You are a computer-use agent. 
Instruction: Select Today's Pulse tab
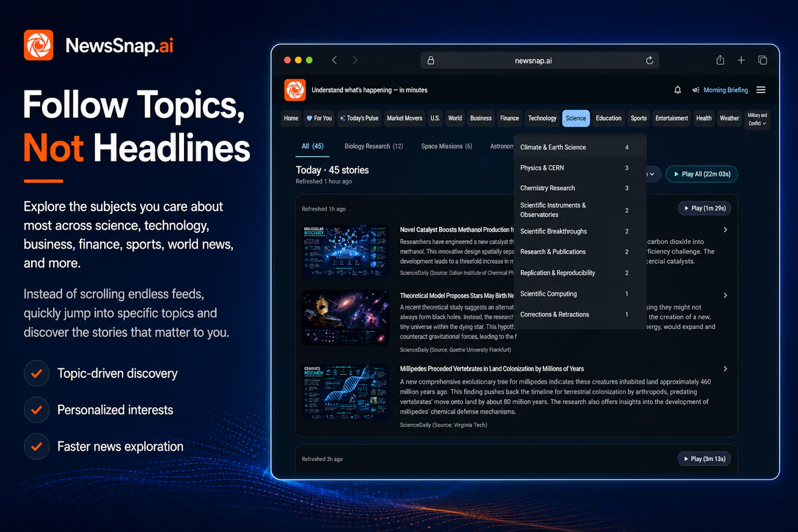click(x=359, y=118)
